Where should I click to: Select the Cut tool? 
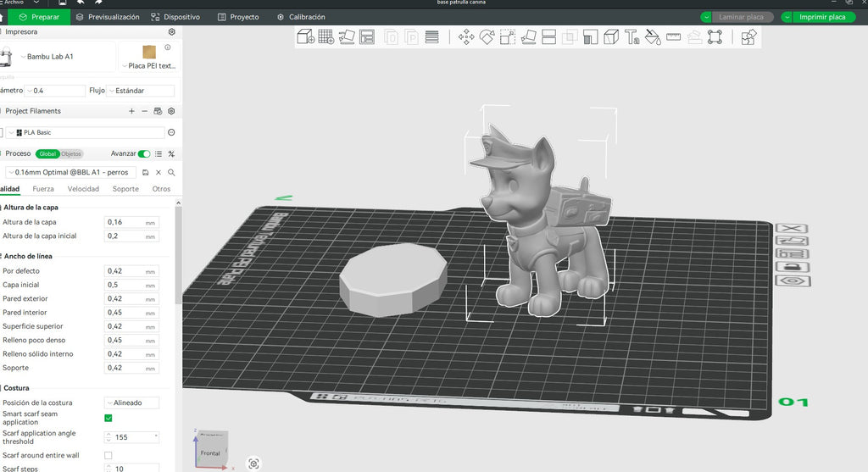[549, 37]
